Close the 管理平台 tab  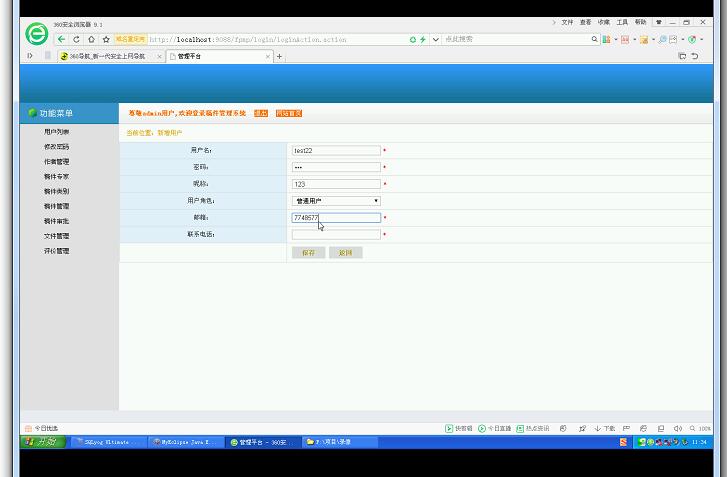coord(268,57)
